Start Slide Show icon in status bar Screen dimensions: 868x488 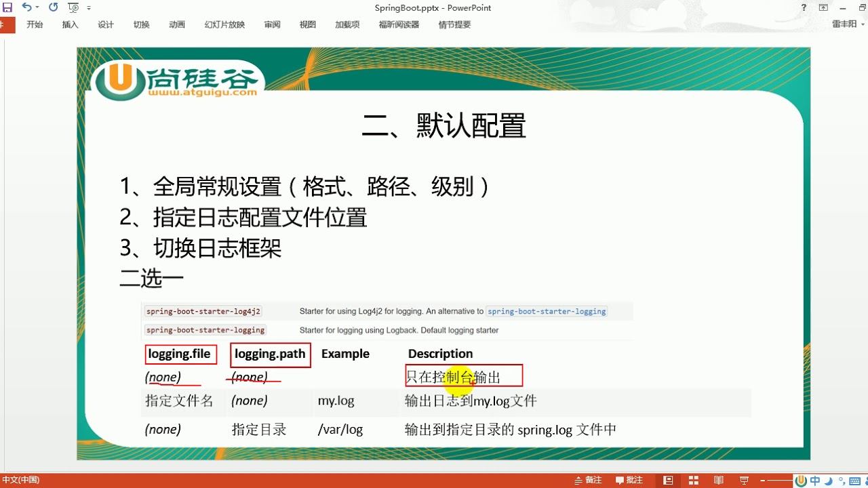coord(744,480)
